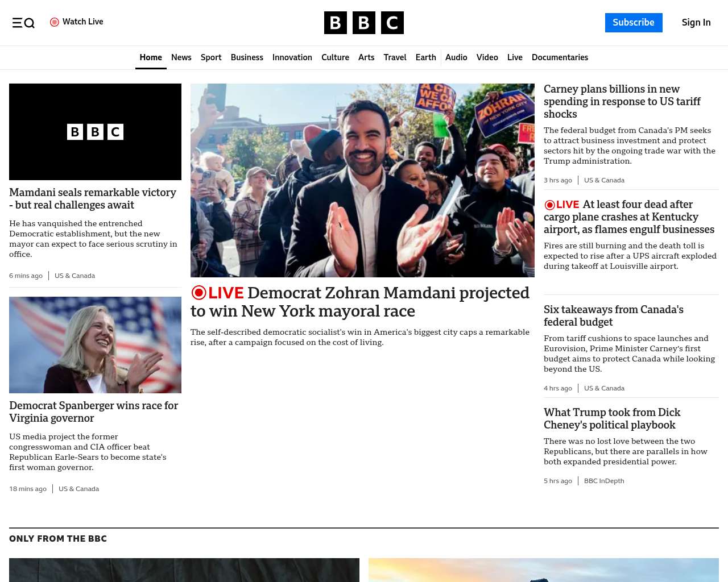The image size is (728, 582).
Task: Click BBC InDepth category tag
Action: [603, 481]
